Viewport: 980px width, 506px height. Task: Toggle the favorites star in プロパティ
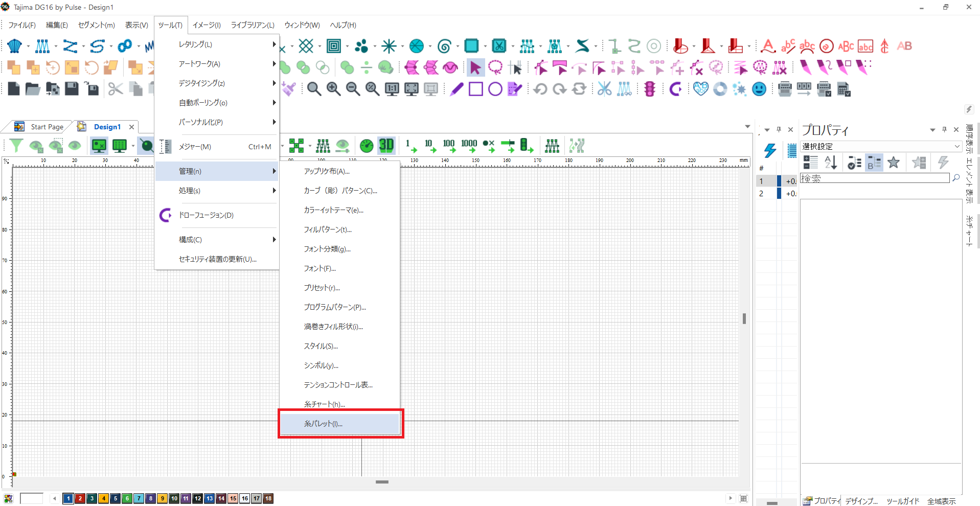894,163
